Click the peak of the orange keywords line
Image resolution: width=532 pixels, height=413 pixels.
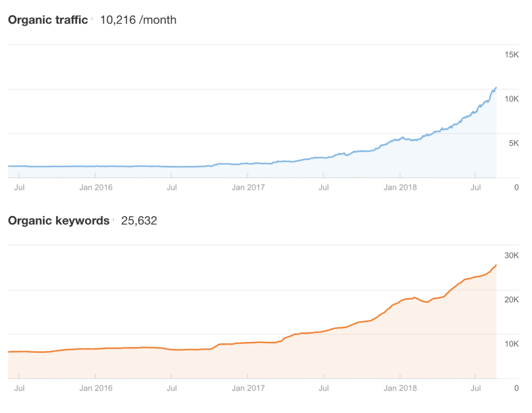tap(496, 265)
